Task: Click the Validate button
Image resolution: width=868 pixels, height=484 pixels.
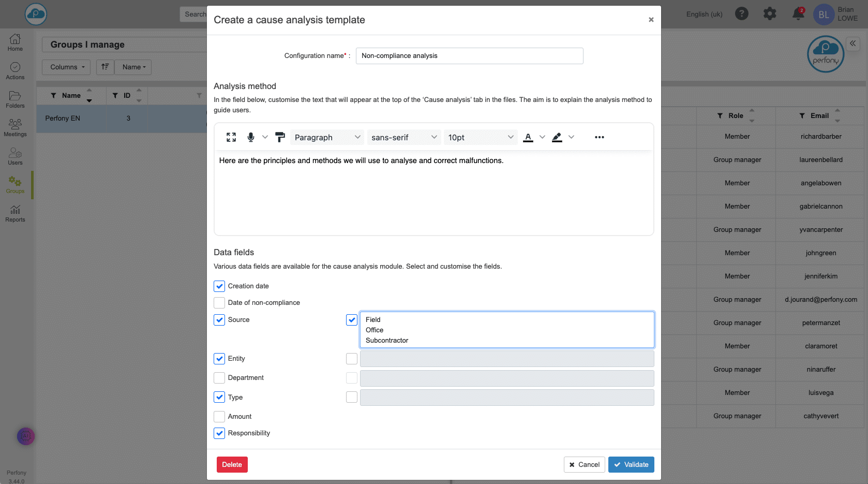Action: 631,464
